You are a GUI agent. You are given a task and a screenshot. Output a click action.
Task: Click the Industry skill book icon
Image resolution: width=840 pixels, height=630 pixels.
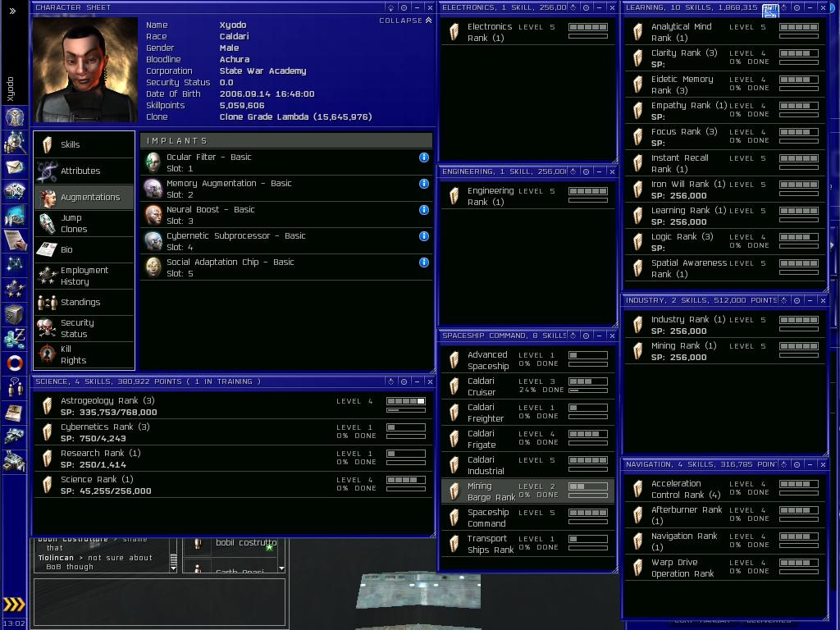pyautogui.click(x=637, y=324)
